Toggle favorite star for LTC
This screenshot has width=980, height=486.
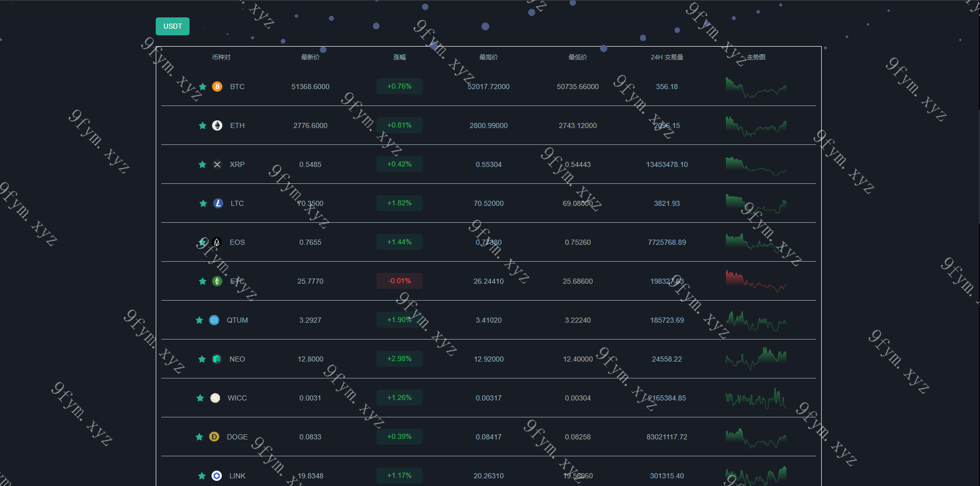[x=203, y=203]
